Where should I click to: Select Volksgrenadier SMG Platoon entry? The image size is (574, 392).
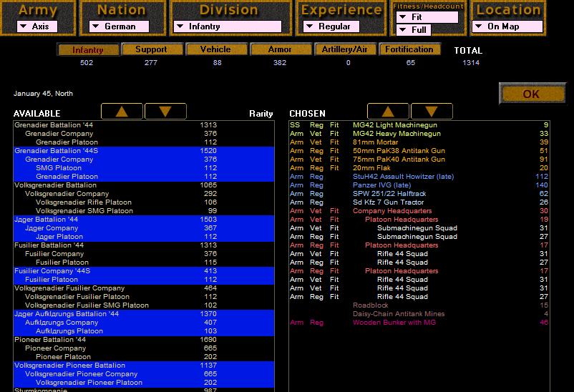pos(144,211)
